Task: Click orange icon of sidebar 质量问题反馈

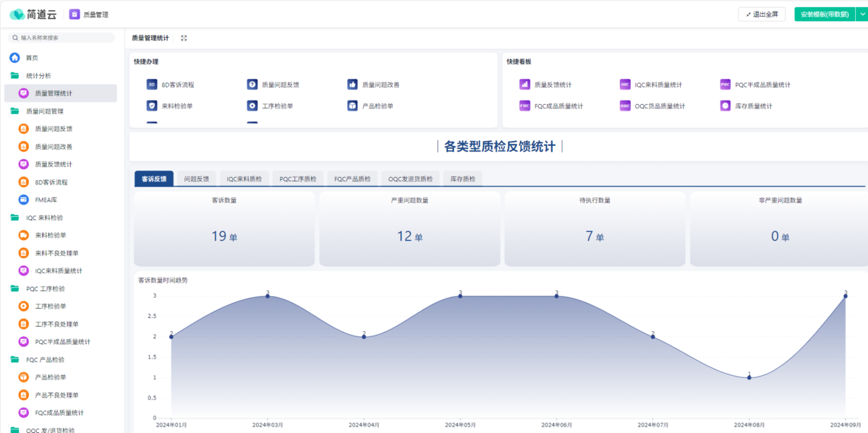Action: click(x=23, y=129)
